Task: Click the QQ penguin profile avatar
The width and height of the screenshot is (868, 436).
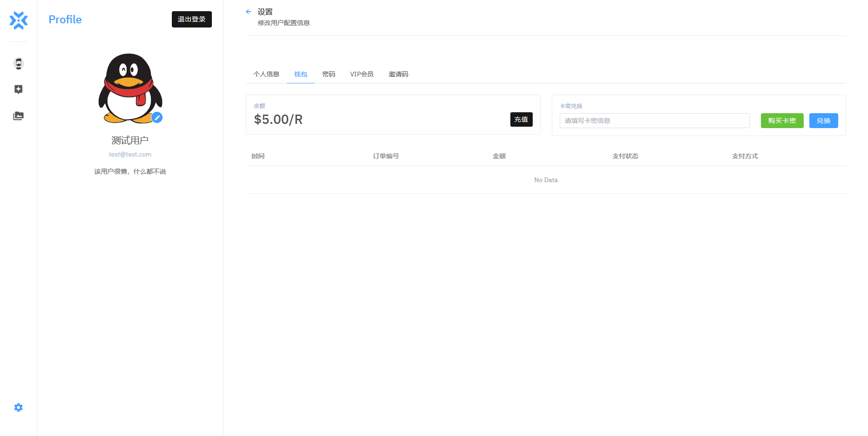Action: click(x=130, y=88)
